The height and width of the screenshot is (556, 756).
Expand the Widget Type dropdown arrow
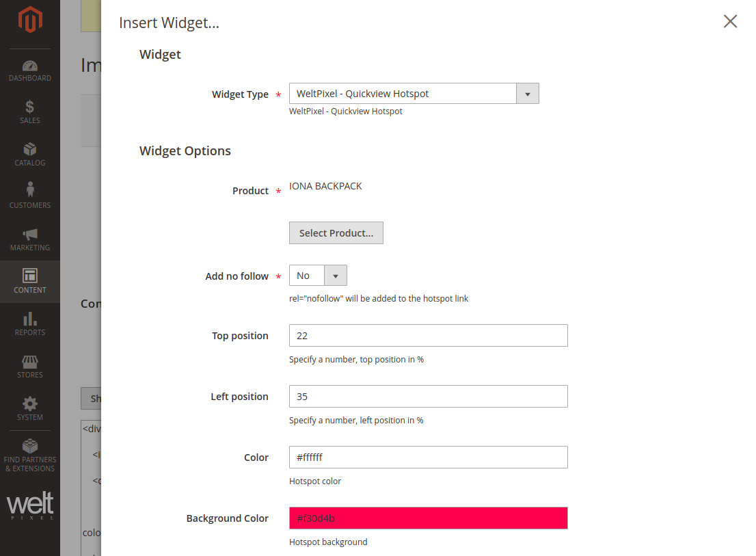527,94
